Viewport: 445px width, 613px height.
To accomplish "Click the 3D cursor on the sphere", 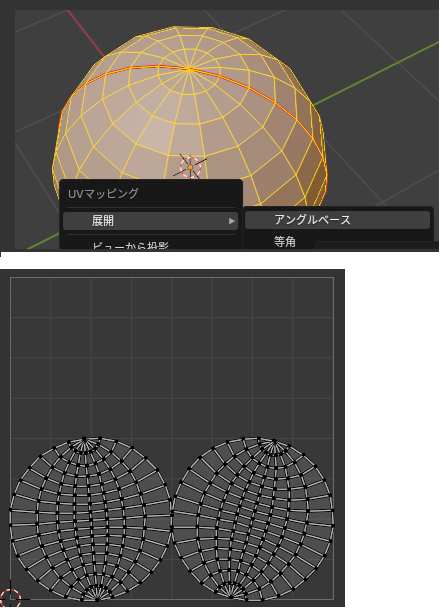I will coord(192,169).
